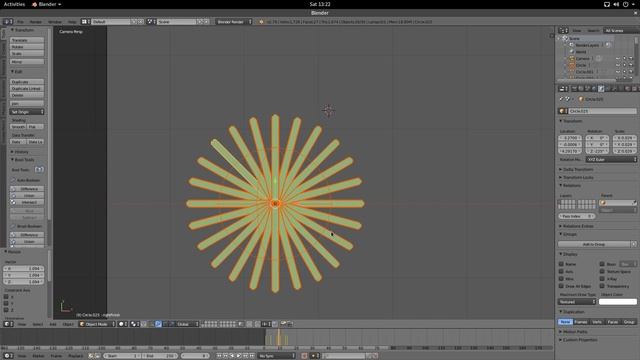Open the File menu
The width and height of the screenshot is (640, 360).
[20, 22]
